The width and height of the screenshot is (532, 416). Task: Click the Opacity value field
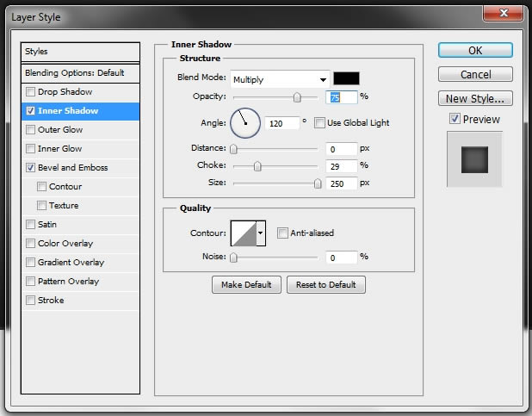click(342, 97)
